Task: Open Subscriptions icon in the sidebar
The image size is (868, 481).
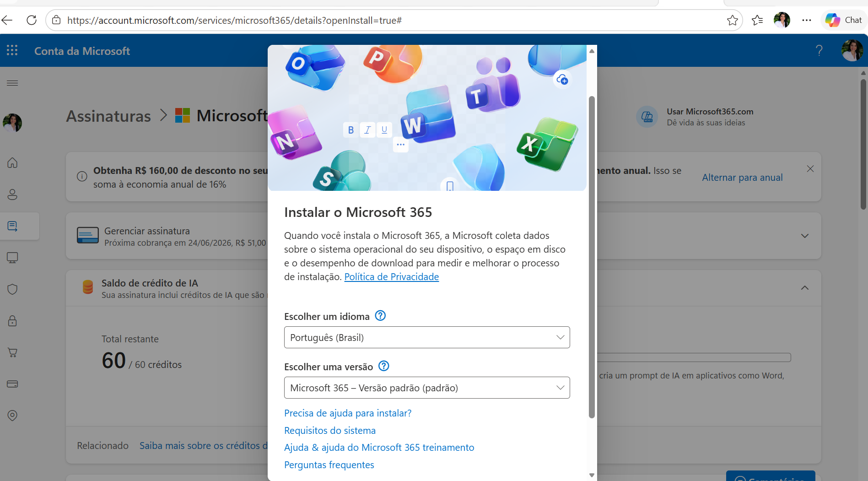Action: 12,226
